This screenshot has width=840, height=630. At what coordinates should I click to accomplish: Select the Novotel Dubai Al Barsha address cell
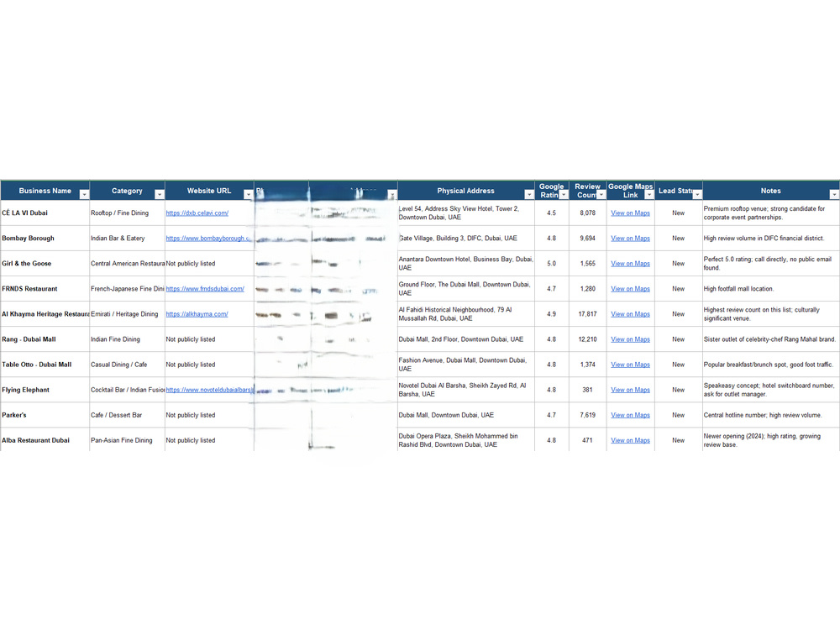(466, 390)
